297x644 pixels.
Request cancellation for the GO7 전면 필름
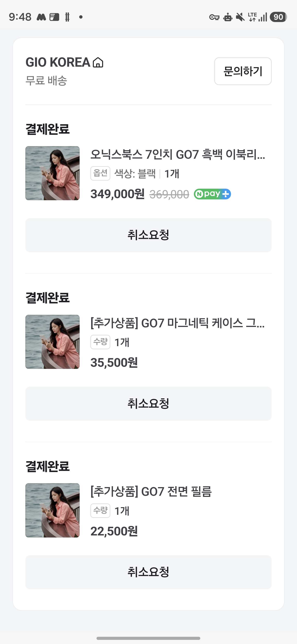tap(148, 572)
